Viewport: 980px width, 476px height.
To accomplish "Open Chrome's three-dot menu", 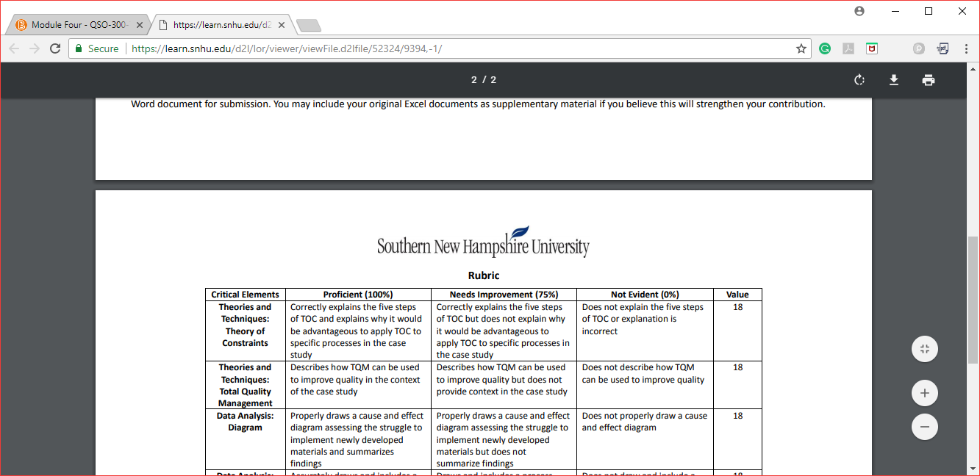I will [965, 48].
